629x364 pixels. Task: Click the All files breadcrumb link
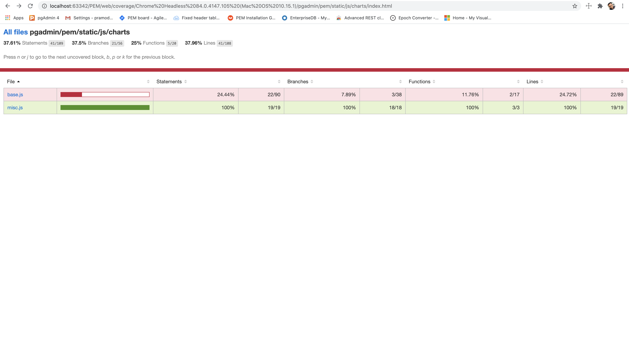click(15, 32)
